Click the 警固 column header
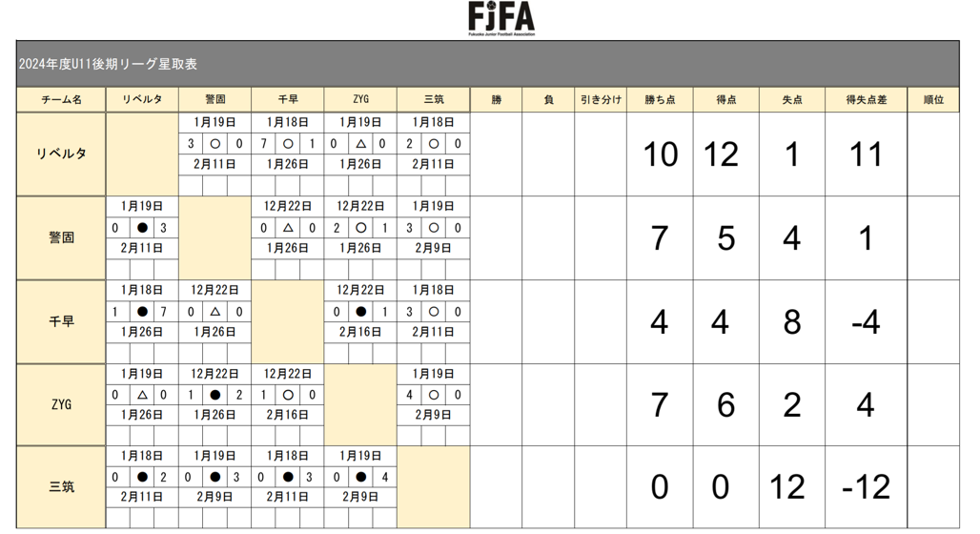 [215, 100]
